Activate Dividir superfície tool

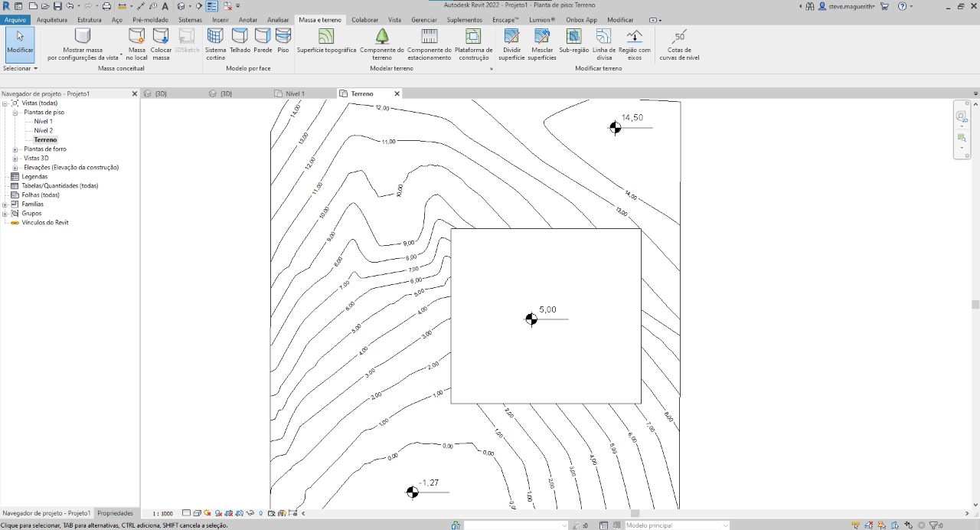[511, 44]
